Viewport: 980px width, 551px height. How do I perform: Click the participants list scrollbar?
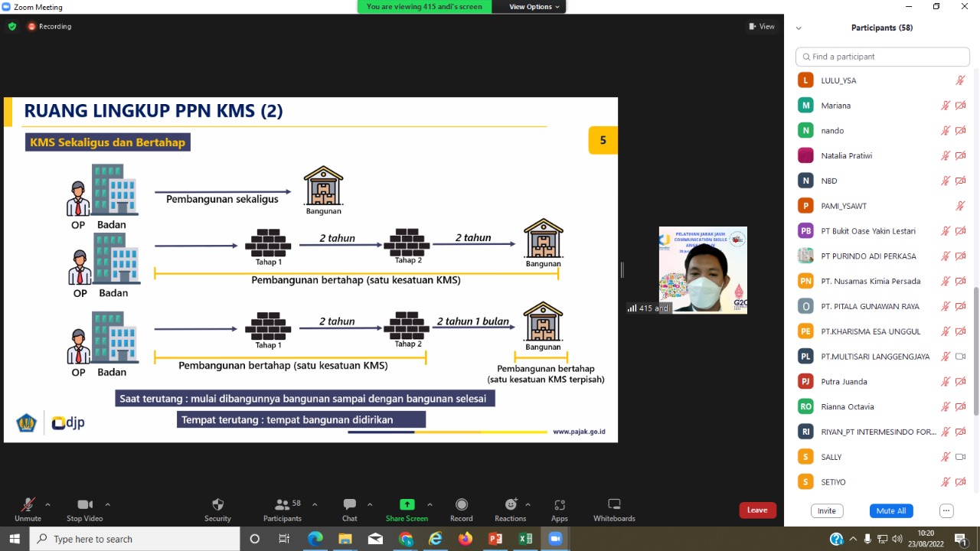coord(975,352)
